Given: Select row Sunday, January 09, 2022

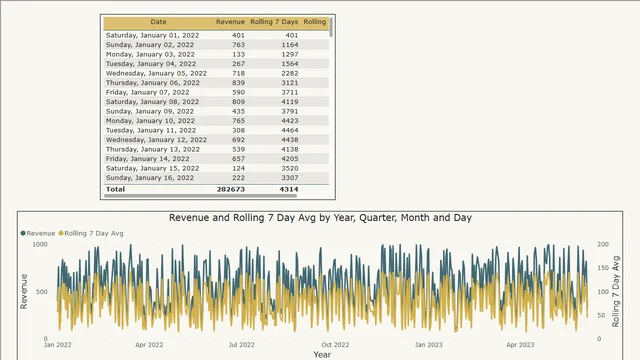Looking at the screenshot, I should coord(216,111).
